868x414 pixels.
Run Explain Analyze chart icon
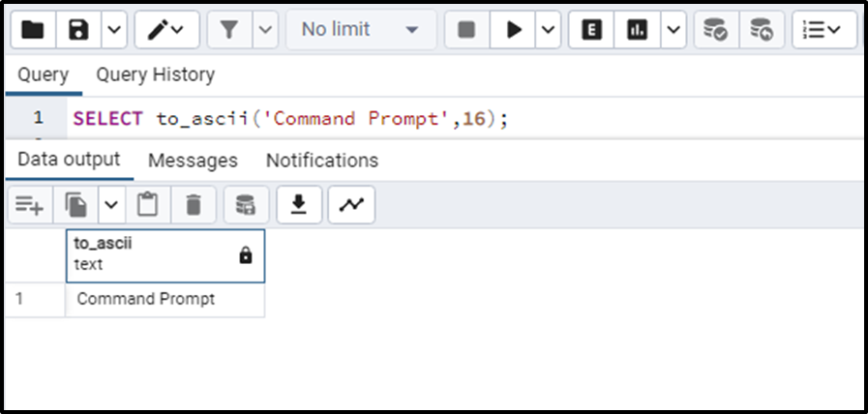click(x=637, y=30)
